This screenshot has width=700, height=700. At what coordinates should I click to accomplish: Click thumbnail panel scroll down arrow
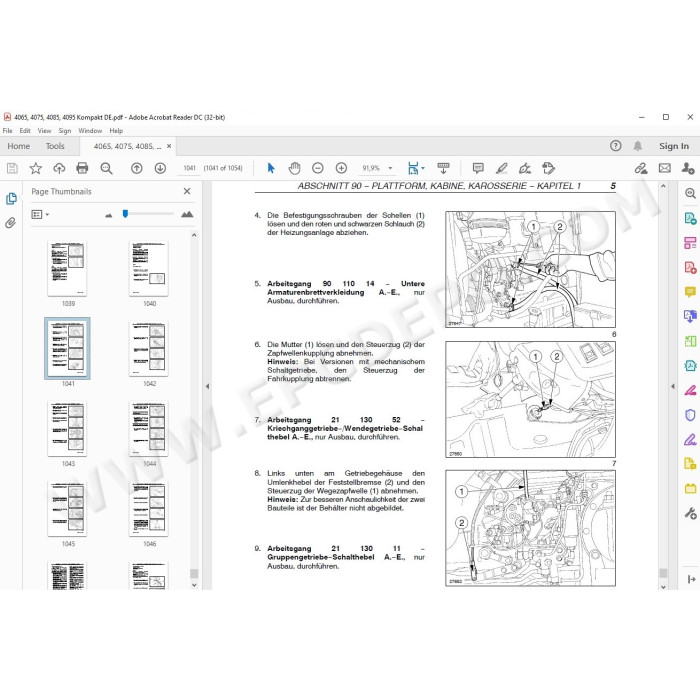(x=194, y=585)
